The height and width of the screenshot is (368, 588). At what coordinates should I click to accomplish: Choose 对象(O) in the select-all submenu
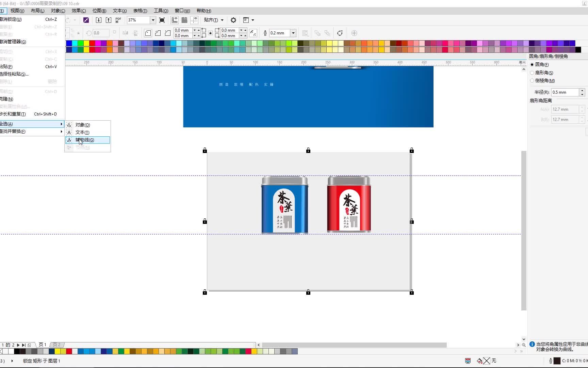click(x=88, y=125)
